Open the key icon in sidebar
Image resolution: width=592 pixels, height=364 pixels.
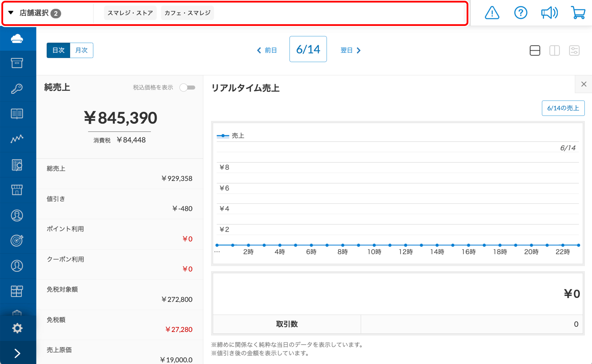17,88
